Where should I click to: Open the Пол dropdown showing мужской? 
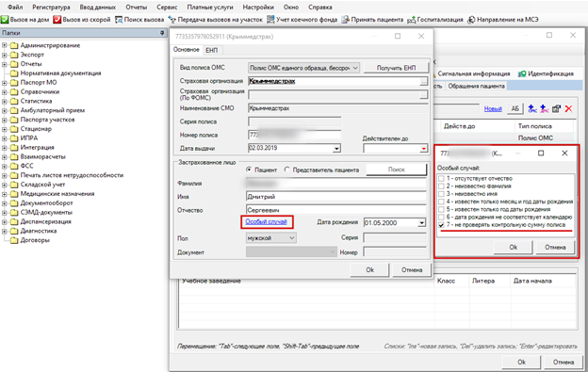pyautogui.click(x=271, y=238)
